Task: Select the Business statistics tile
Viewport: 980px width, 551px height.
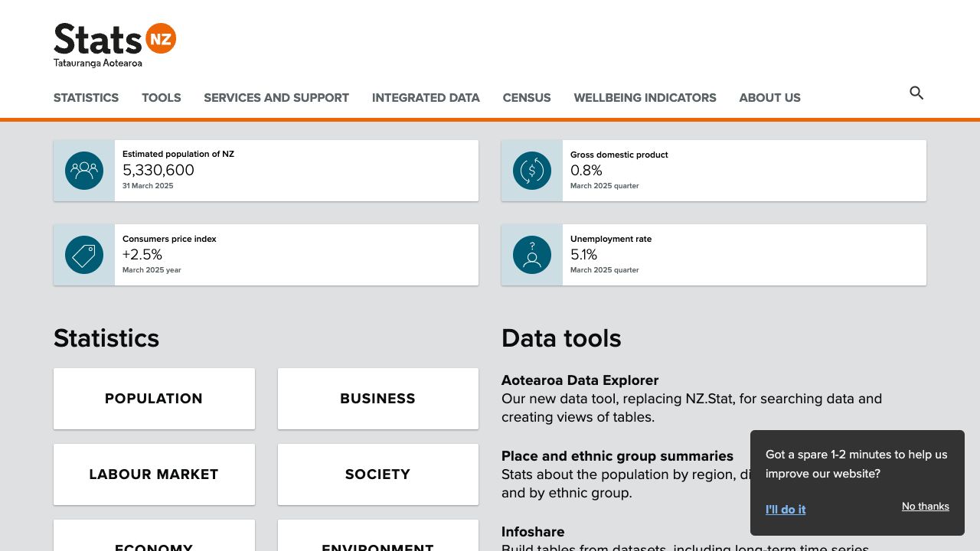Action: coord(378,399)
